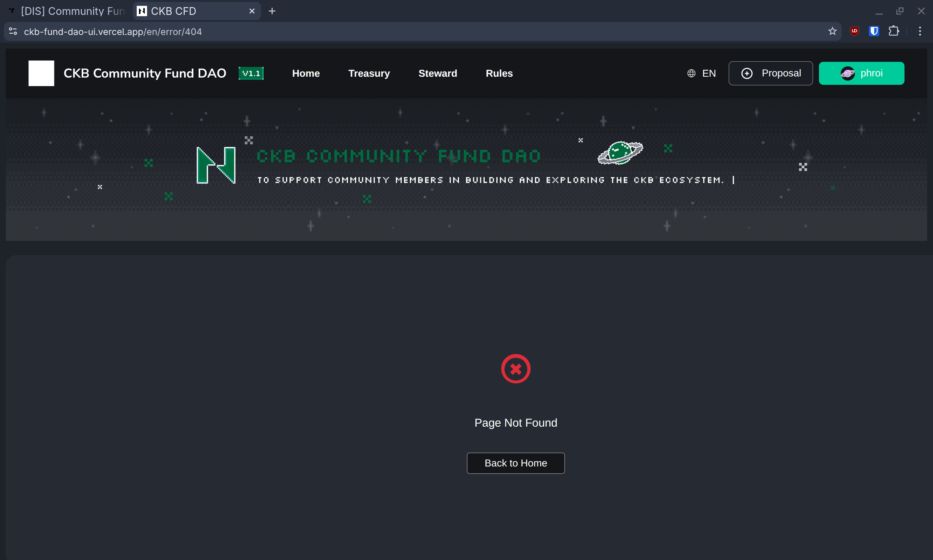Click the Home navigation link
This screenshot has width=933, height=560.
coord(306,73)
